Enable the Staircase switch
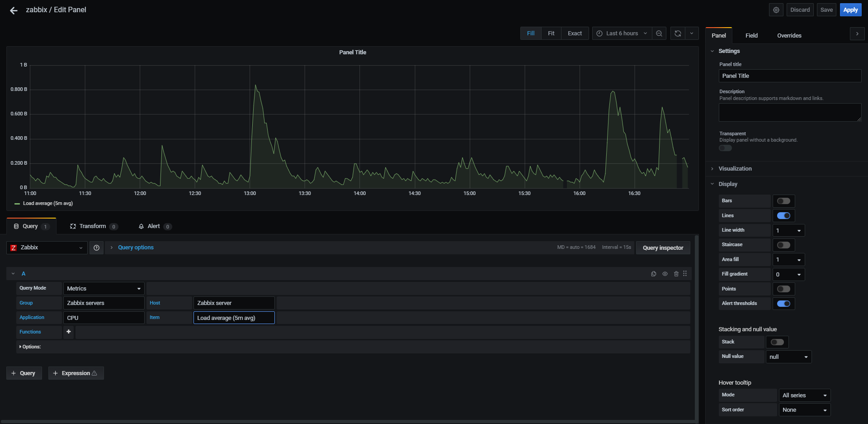Screen dimensions: 868x424 pyautogui.click(x=783, y=245)
